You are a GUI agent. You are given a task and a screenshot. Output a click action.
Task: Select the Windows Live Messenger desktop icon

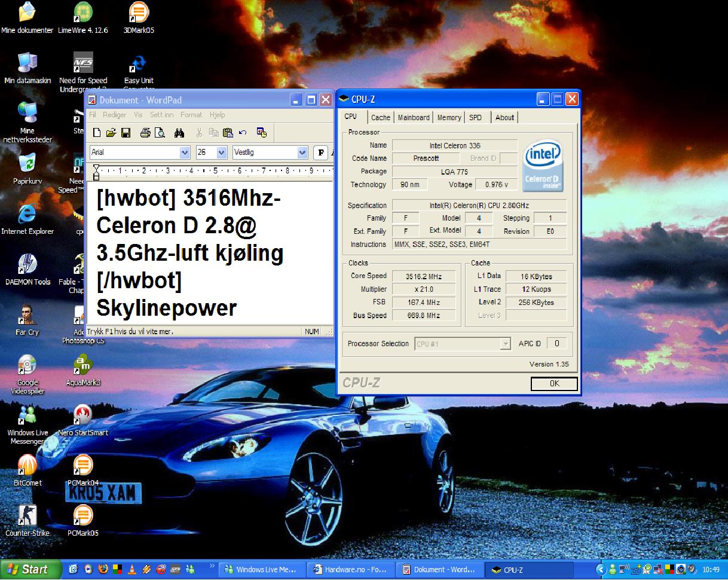(x=27, y=425)
